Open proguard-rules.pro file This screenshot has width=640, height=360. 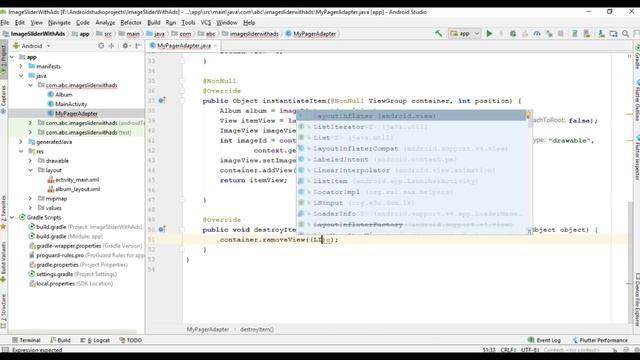[87, 255]
